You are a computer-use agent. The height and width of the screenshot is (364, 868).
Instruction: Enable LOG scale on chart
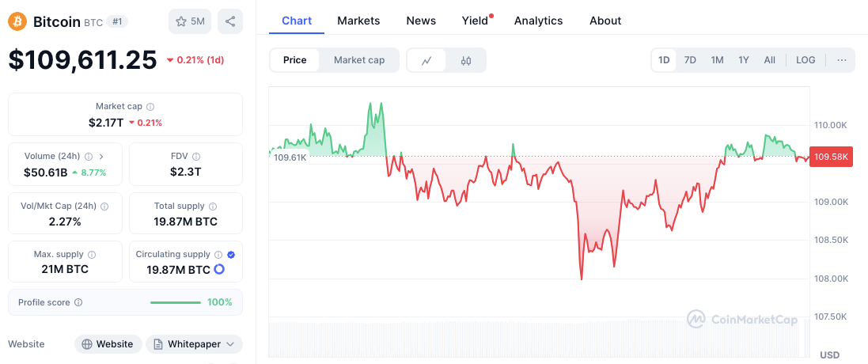coord(805,60)
